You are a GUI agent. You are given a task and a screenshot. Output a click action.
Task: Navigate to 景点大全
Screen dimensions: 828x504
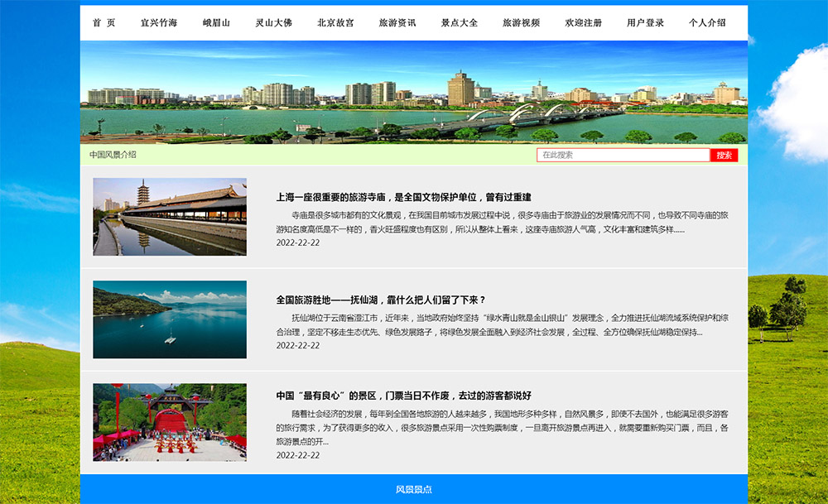pyautogui.click(x=460, y=22)
